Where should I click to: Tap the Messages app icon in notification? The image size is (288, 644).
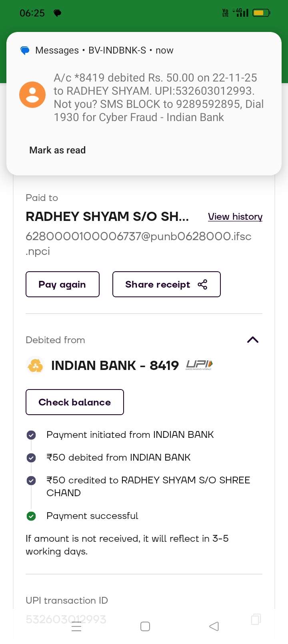[x=25, y=51]
